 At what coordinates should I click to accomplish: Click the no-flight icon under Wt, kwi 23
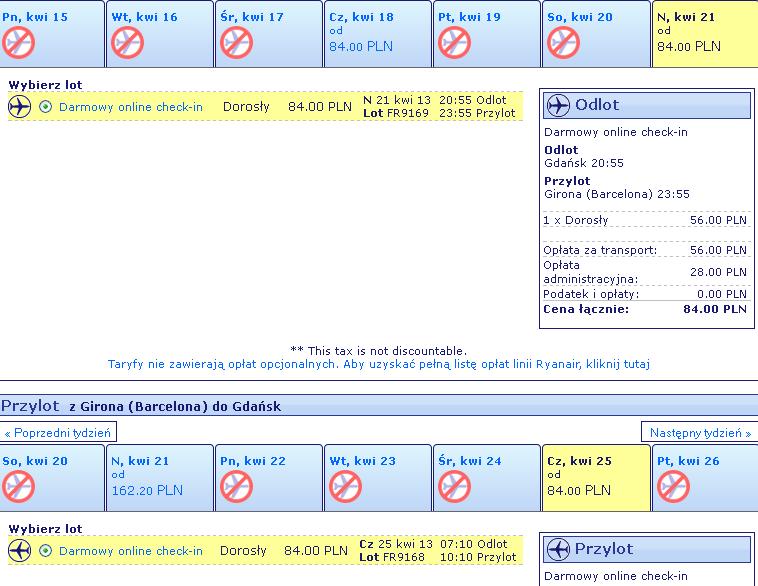346,486
